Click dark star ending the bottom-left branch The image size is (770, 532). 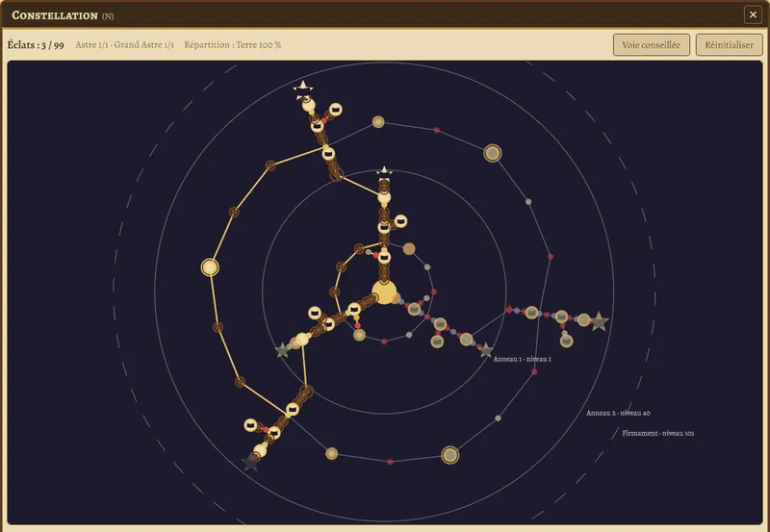click(x=251, y=462)
